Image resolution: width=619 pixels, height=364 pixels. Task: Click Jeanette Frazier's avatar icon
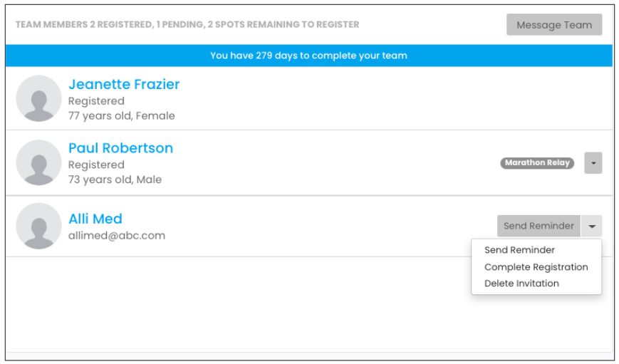[x=38, y=98]
